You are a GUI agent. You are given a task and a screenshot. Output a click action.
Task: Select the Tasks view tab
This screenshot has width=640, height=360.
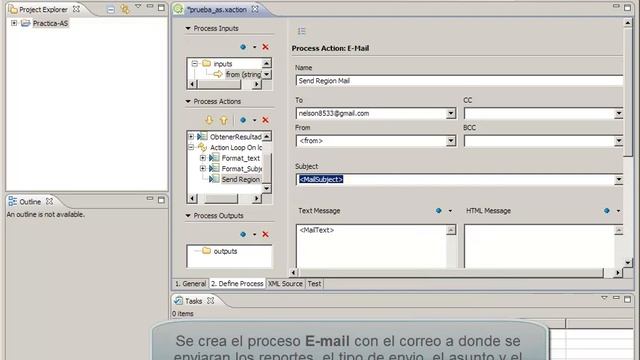pos(193,301)
